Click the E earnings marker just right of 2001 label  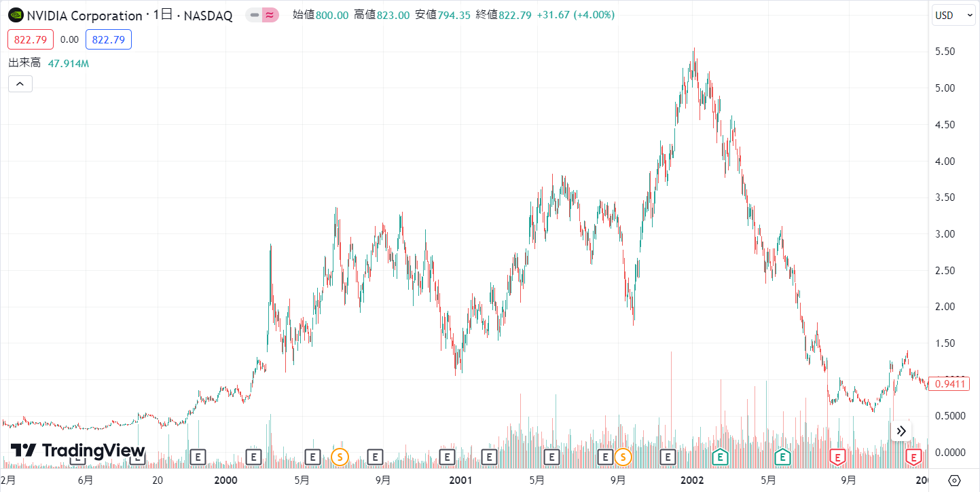tap(489, 457)
